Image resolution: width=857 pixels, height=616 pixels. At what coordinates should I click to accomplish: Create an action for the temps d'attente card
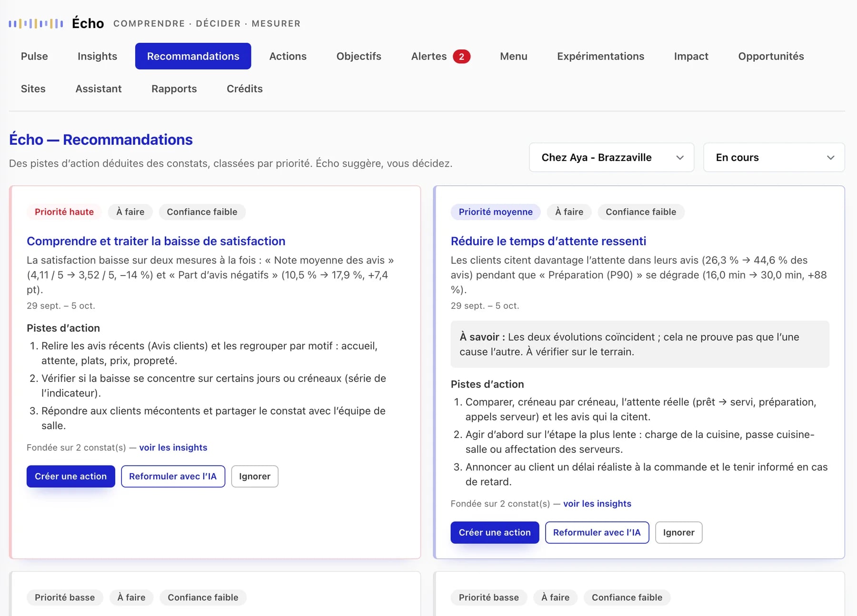[495, 533]
